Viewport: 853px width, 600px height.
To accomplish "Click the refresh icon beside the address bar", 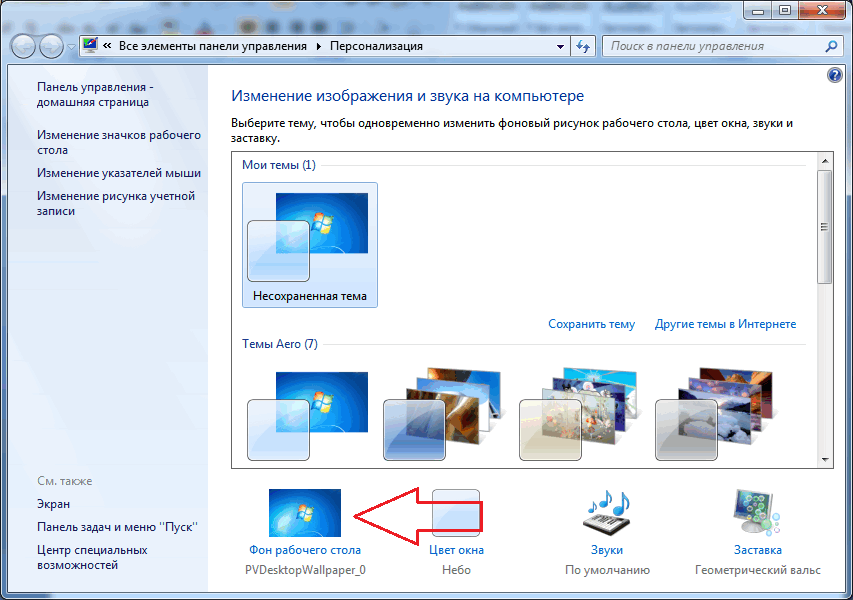I will [583, 46].
